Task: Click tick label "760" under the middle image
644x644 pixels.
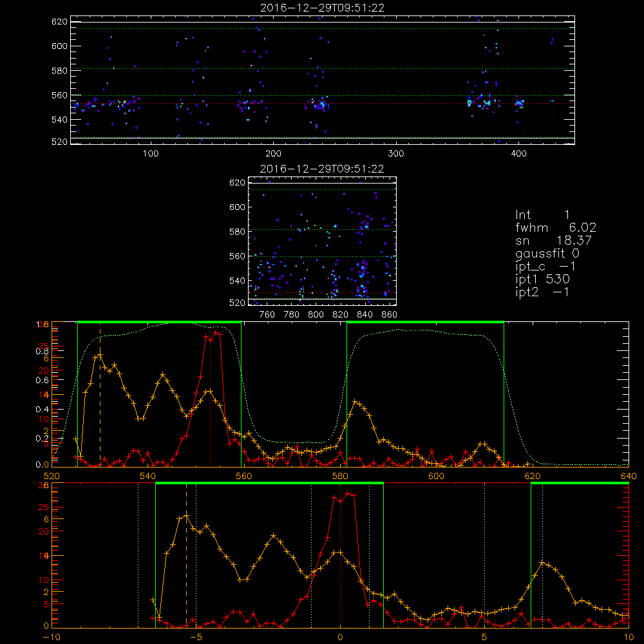Action: (267, 315)
